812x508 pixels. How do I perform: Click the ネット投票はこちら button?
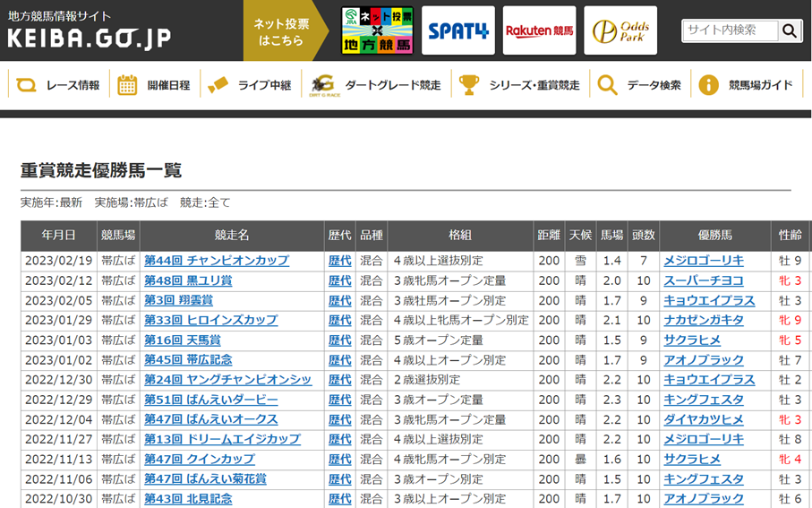[x=280, y=31]
